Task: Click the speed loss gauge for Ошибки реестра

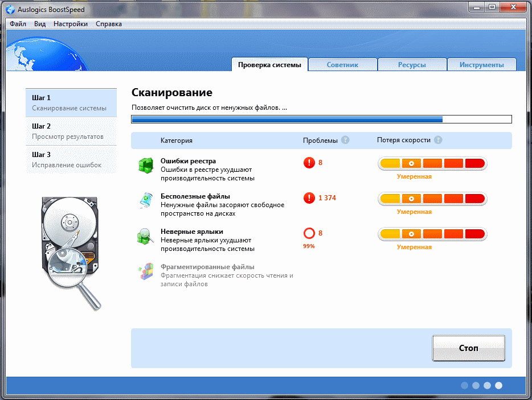Action: point(432,163)
